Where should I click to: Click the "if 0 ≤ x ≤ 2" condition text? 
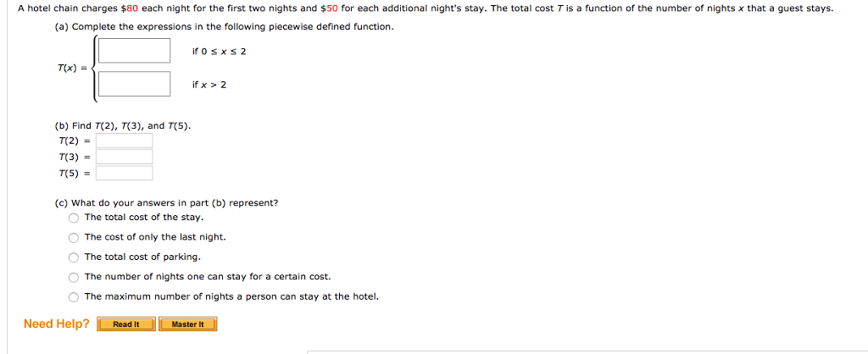point(219,52)
